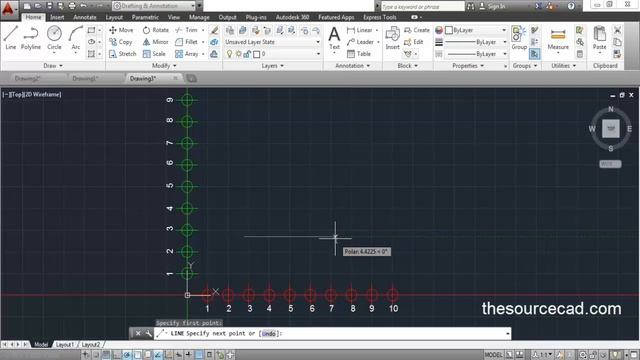The width and height of the screenshot is (640, 360).
Task: Expand the Properties panel
Action: coord(468,66)
